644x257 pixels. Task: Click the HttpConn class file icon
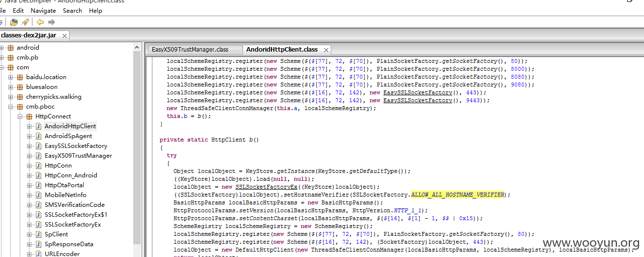tap(38, 166)
